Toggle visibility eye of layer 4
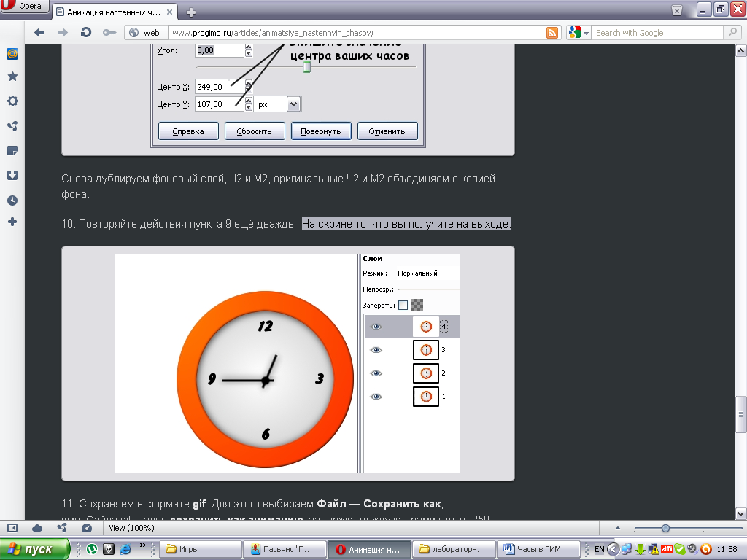Screen dimensions: 747x560 376,327
